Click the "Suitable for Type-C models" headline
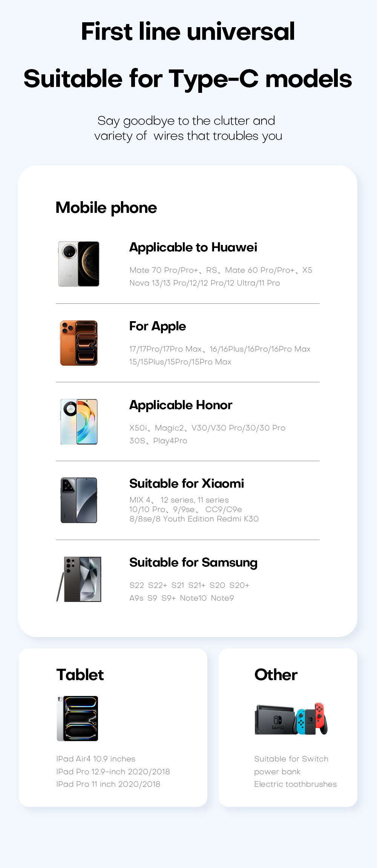This screenshot has width=377, height=868. pos(188,78)
